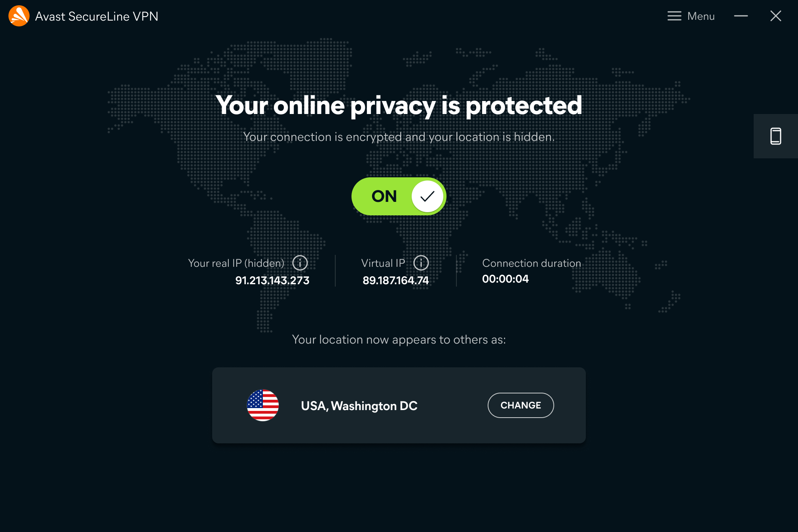Click the Avast logo icon
The height and width of the screenshot is (532, 798).
pyautogui.click(x=18, y=16)
